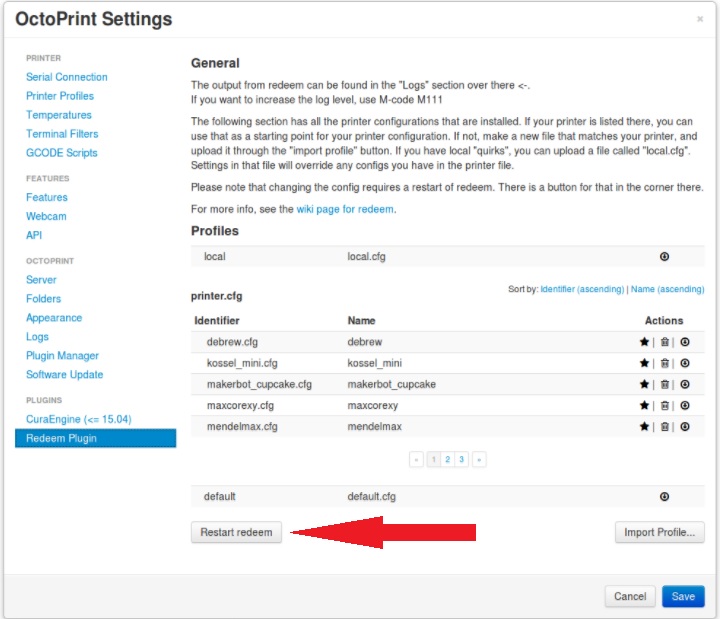This screenshot has height=619, width=720.
Task: Delete kossel_mini.cfg with the trash icon
Action: pos(664,363)
